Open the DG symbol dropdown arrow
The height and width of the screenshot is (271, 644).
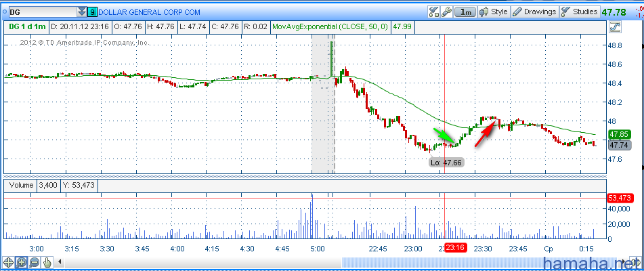tap(82, 12)
